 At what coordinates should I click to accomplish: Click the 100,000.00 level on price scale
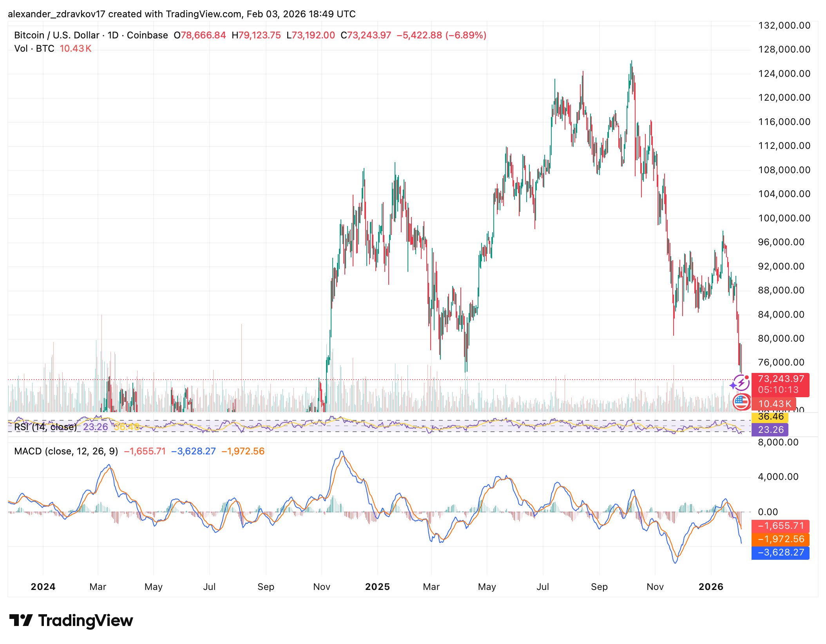tap(784, 218)
